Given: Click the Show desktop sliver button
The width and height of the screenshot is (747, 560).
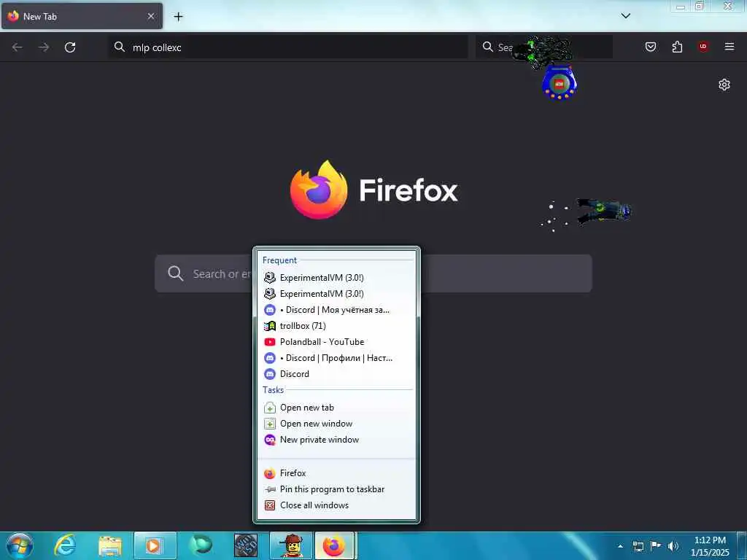Looking at the screenshot, I should [x=742, y=545].
